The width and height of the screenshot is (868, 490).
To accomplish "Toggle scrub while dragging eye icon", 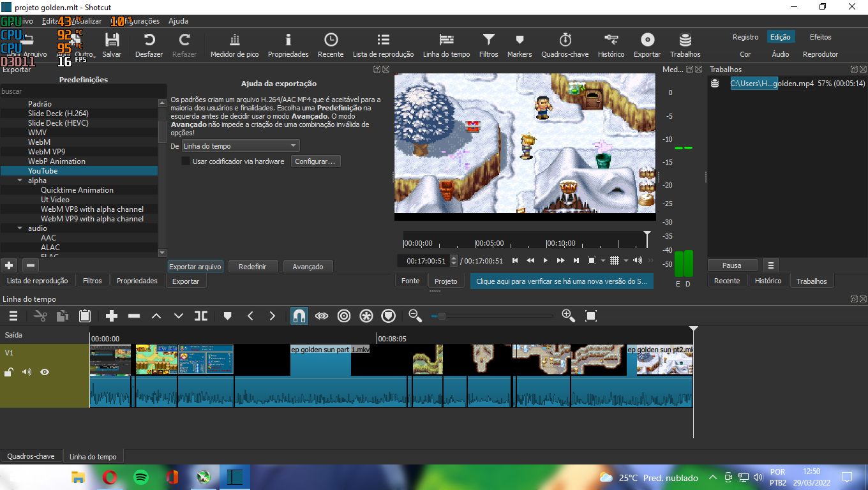I will 322,315.
